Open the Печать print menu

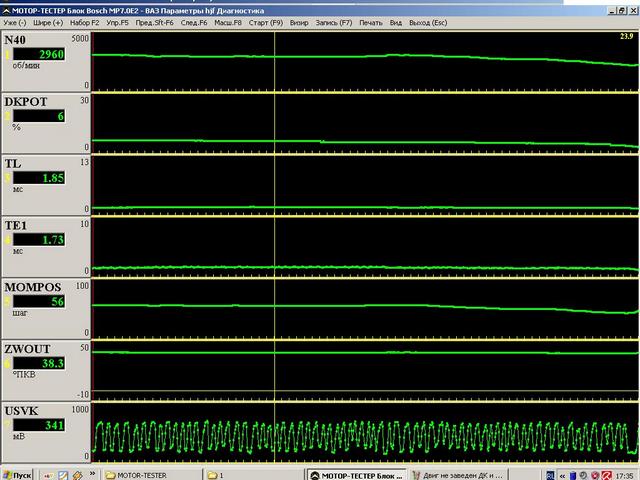pos(370,22)
